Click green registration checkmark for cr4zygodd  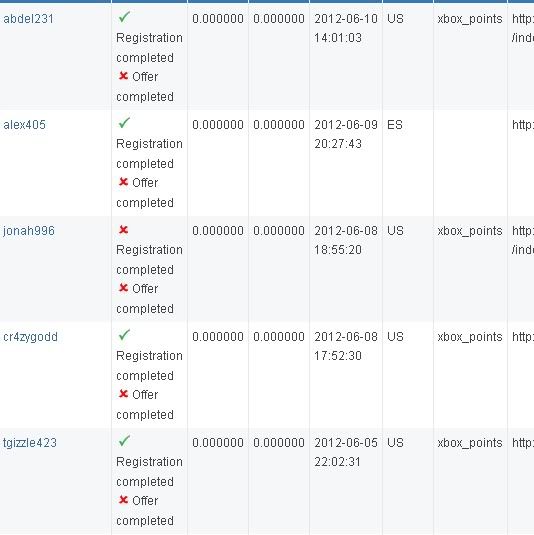(x=124, y=335)
